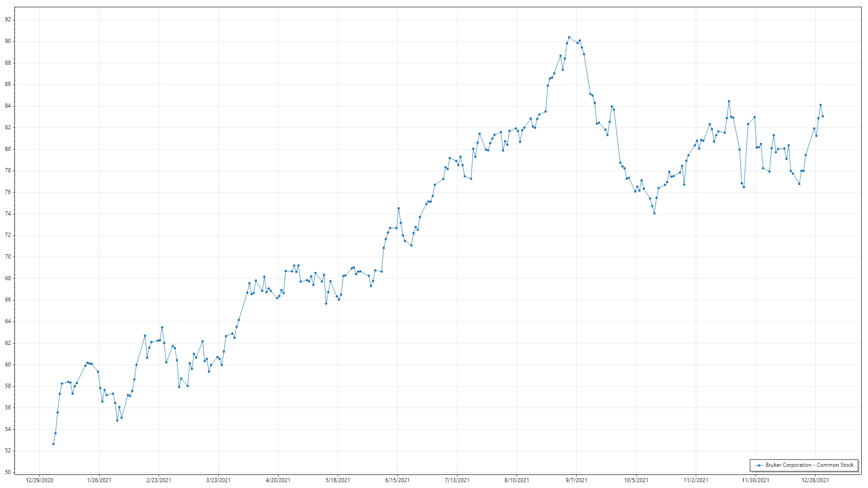Click the 8/10/2021 x-axis date label

coord(517,480)
